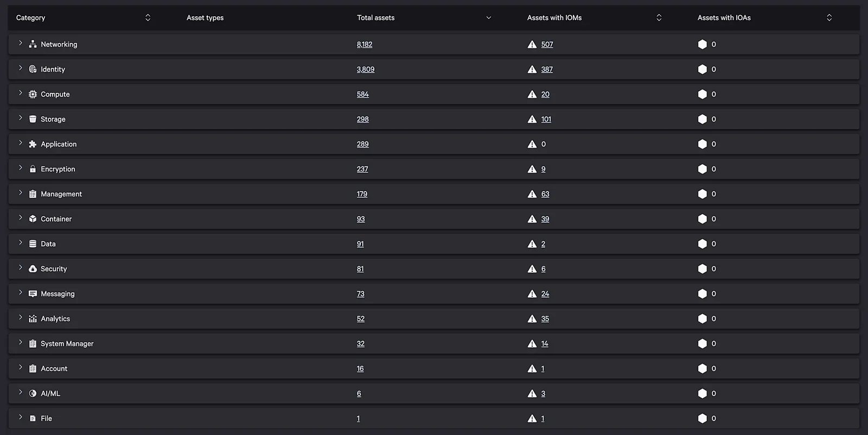Image resolution: width=868 pixels, height=435 pixels.
Task: Toggle Total assets sort order arrow
Action: click(488, 18)
